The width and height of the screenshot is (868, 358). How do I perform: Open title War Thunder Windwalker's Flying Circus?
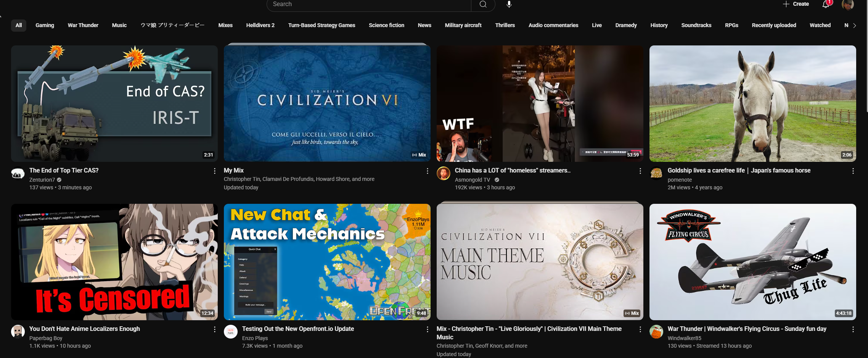(747, 329)
